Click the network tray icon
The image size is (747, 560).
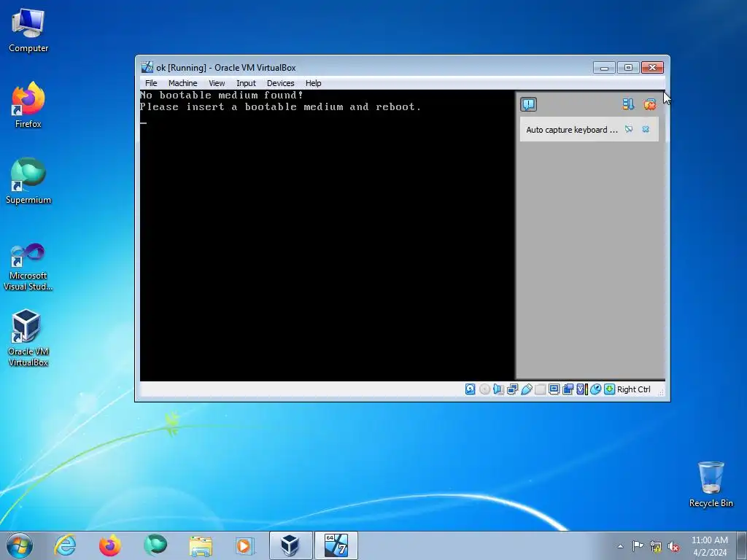coord(656,545)
